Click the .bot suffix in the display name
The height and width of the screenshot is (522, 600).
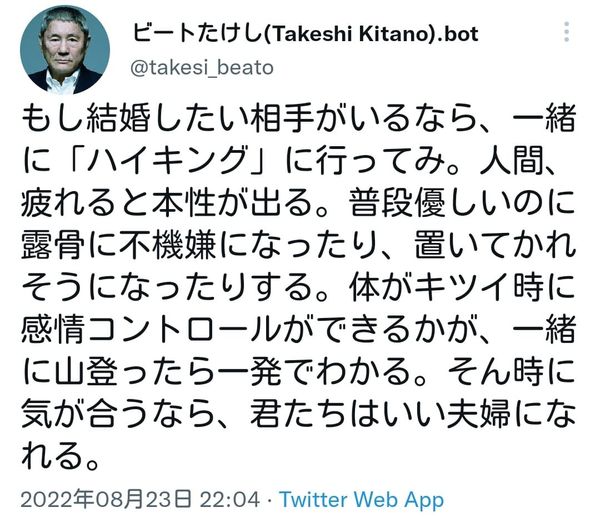tap(457, 34)
